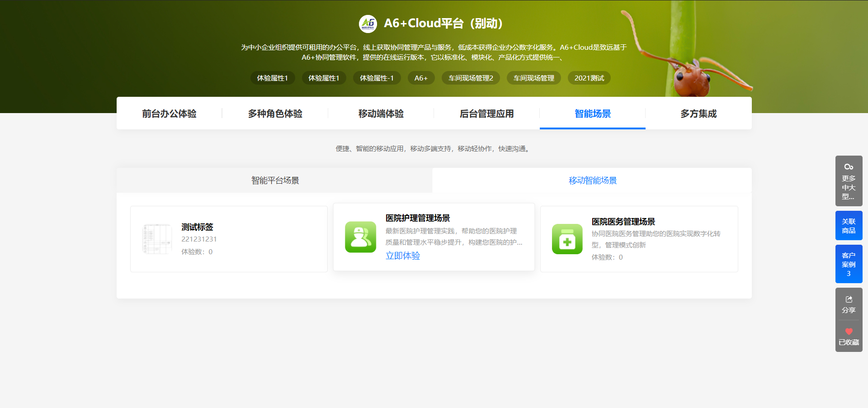Open the 关联商品 side button
868x408 pixels.
click(849, 226)
